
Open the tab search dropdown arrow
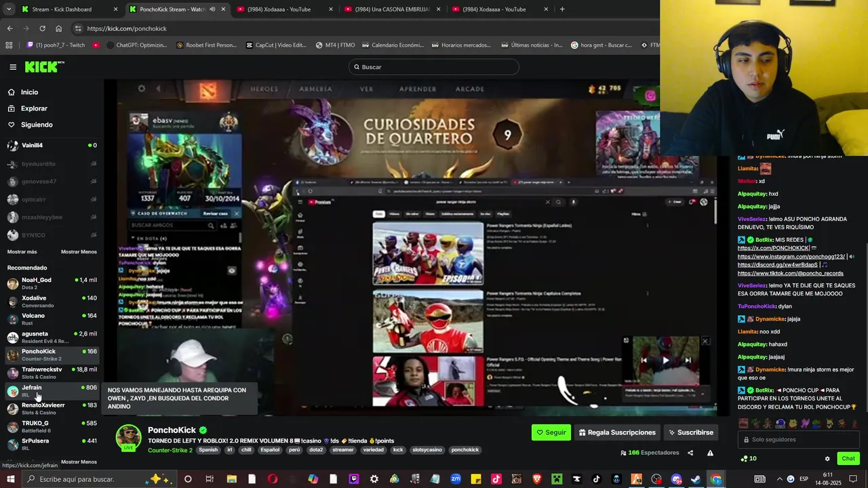pyautogui.click(x=8, y=9)
